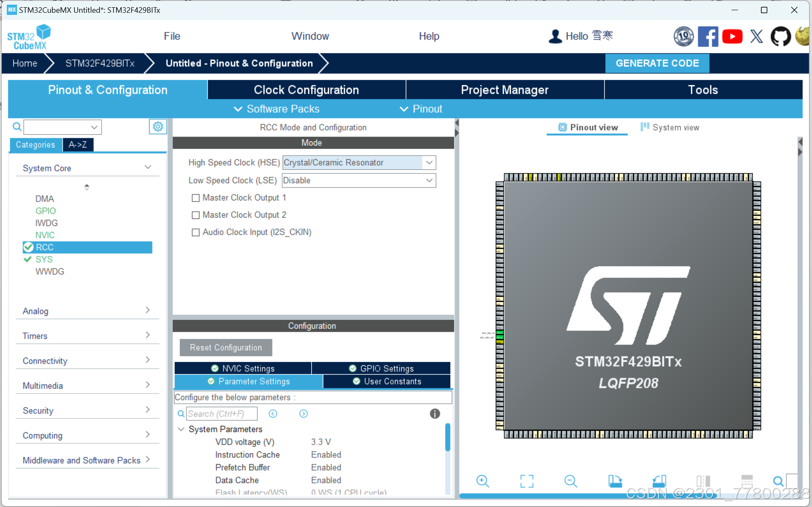The height and width of the screenshot is (507, 812).
Task: Open the YouTube icon link
Action: click(x=732, y=36)
